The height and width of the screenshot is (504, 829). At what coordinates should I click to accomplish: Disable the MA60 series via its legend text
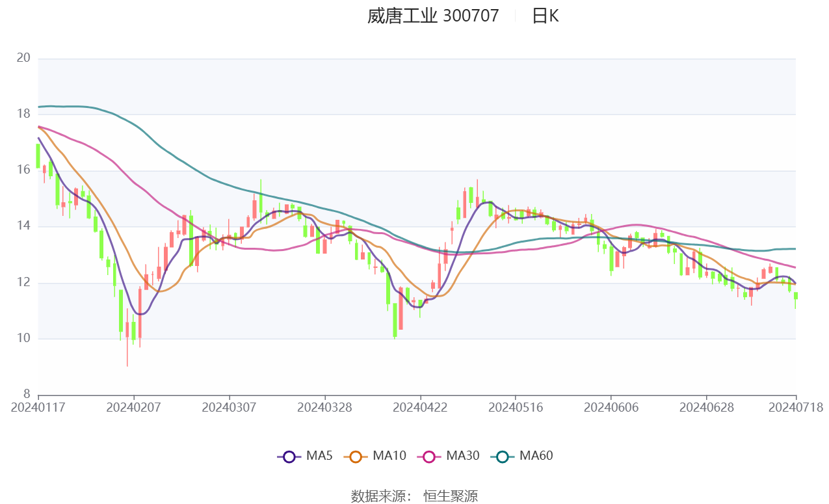pyautogui.click(x=536, y=456)
